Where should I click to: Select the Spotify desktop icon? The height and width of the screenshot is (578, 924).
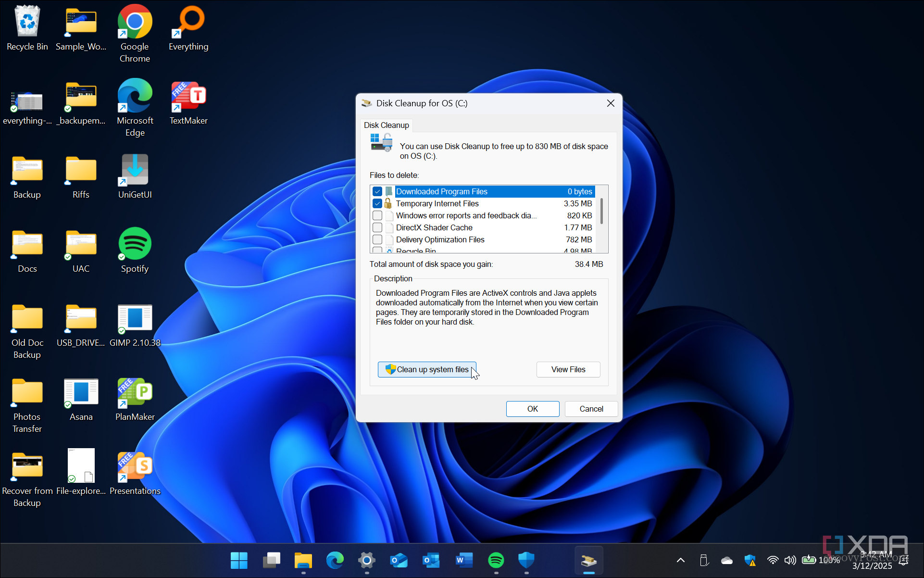(135, 250)
